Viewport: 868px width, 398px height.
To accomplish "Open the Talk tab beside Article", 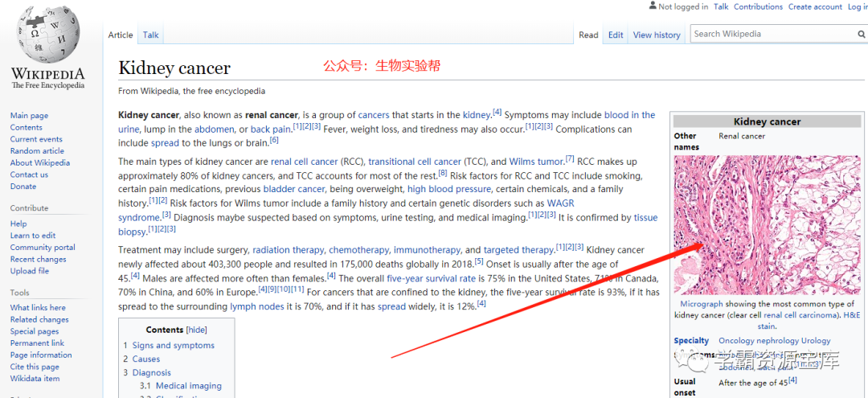I will coord(150,35).
